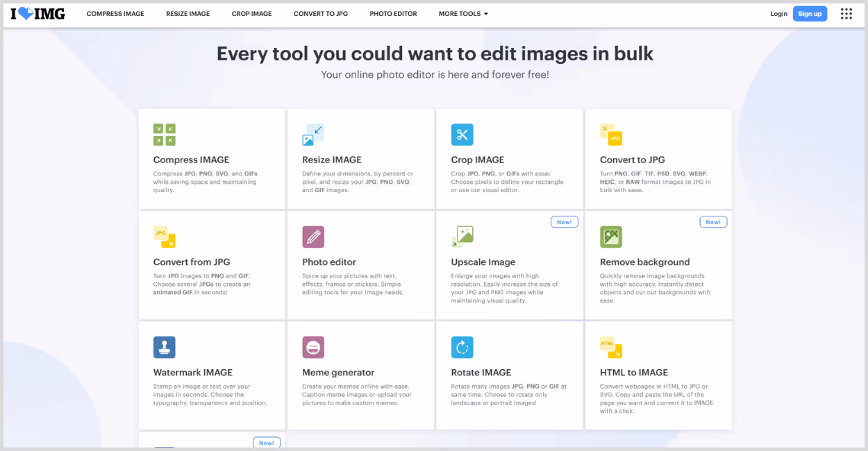Click the New! badge on Upscale Image
Viewport: 868px width, 451px height.
[565, 222]
